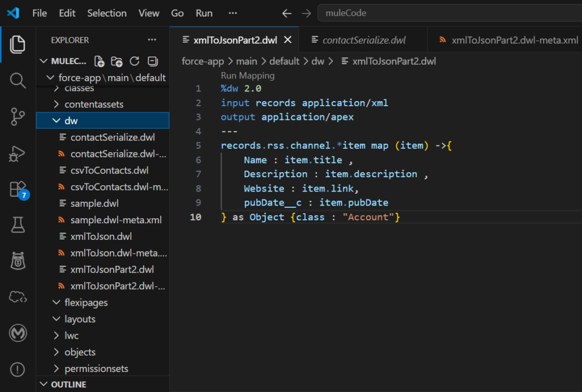Close the xmlToJsonPart2.dwl tab

[x=287, y=40]
